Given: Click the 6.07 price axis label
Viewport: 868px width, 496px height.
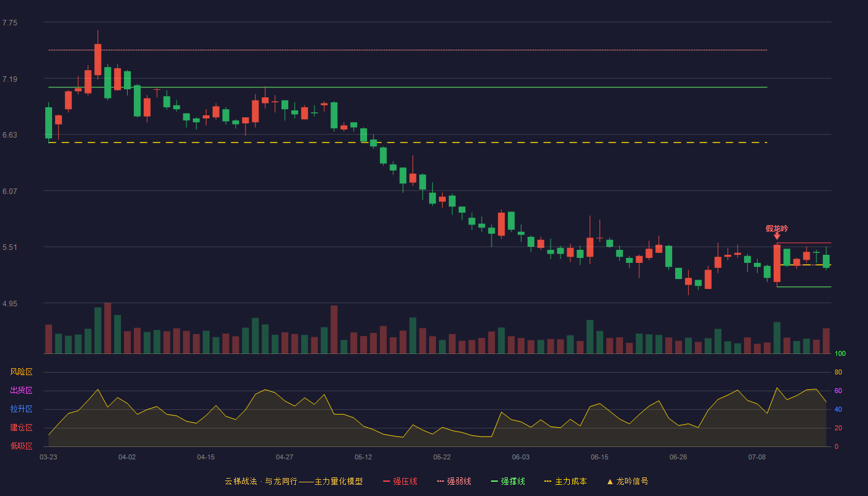Looking at the screenshot, I should pyautogui.click(x=10, y=192).
